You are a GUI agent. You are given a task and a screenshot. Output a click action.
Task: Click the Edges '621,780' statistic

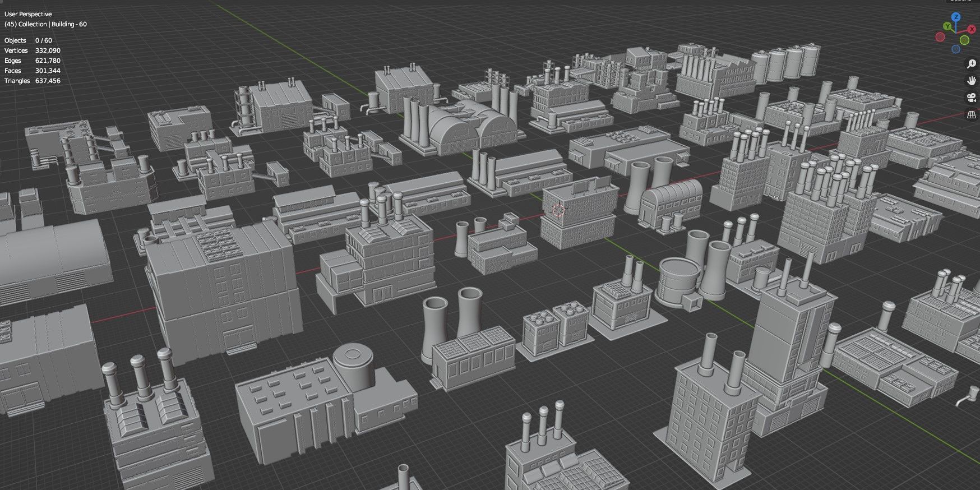tap(48, 61)
